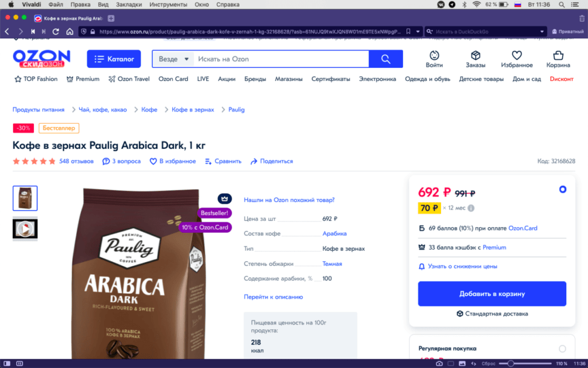Open the Акции navigation item

tap(226, 79)
